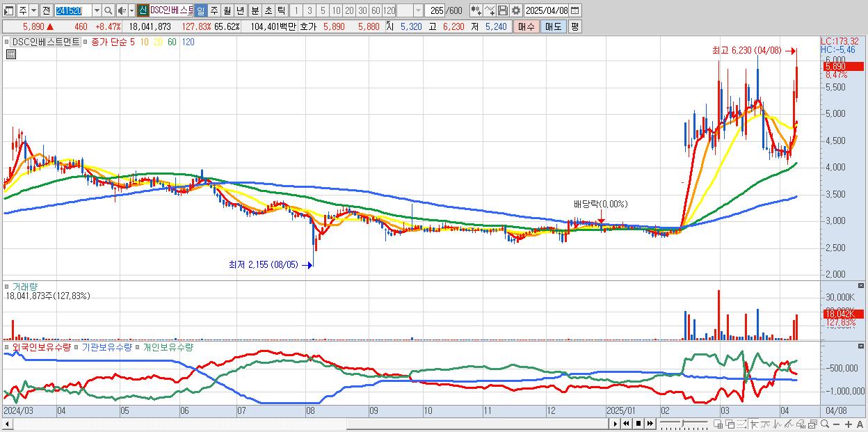This screenshot has width=868, height=432.
Task: Switch to the 주 weekly period tab
Action: pyautogui.click(x=214, y=10)
